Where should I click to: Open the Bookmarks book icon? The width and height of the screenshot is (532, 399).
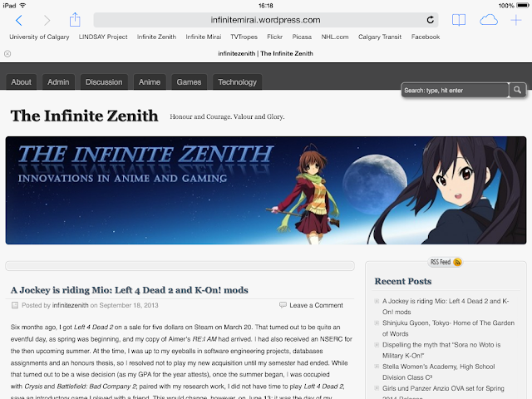(459, 20)
